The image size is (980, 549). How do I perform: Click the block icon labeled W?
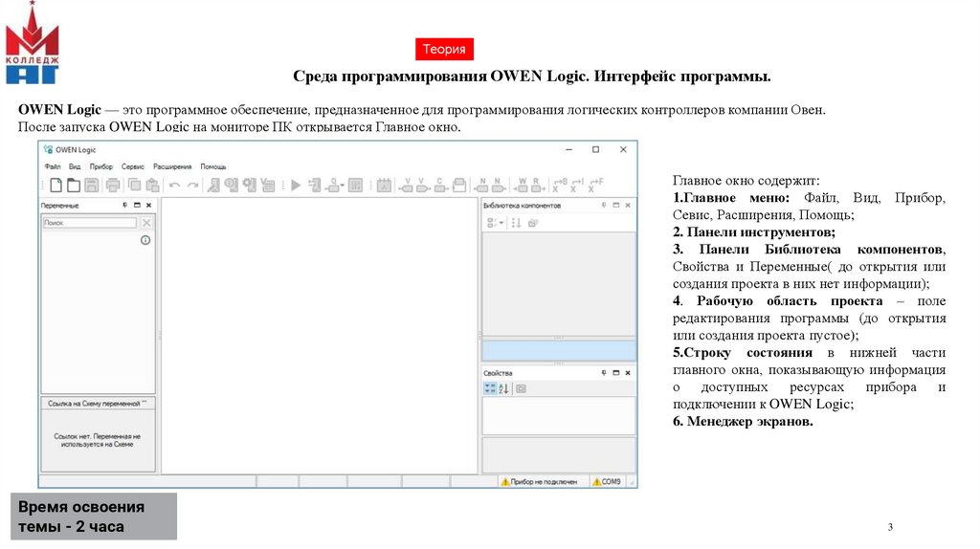point(522,185)
